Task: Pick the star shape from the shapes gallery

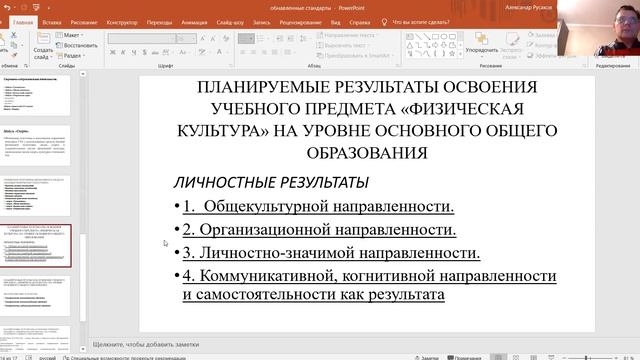Action: 452,53
